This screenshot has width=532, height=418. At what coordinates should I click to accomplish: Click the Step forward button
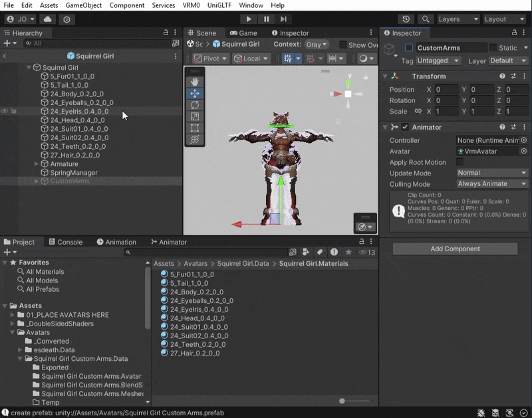pos(284,19)
